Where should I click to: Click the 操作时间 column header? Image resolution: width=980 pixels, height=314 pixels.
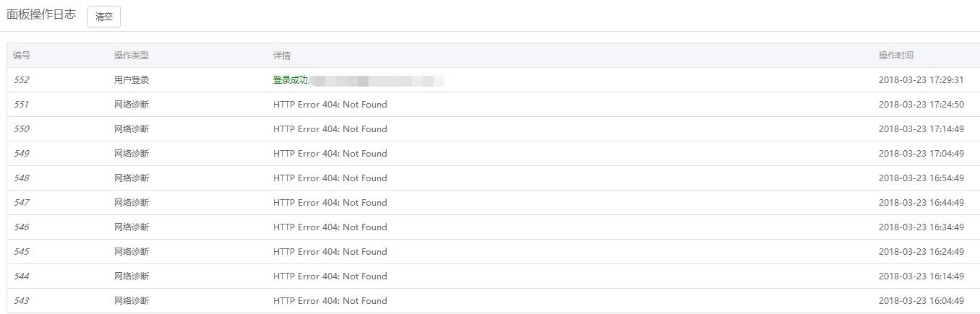tap(895, 56)
